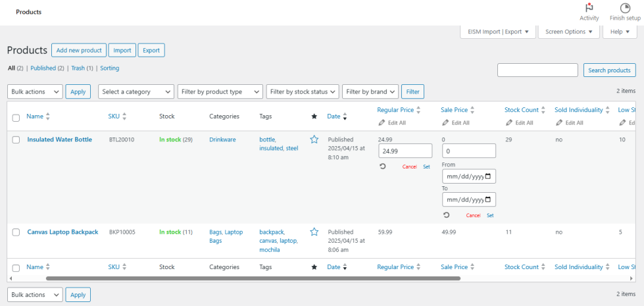Image resolution: width=644 pixels, height=306 pixels.
Task: Toggle featured star for Insulated Water Bottle
Action: (314, 140)
